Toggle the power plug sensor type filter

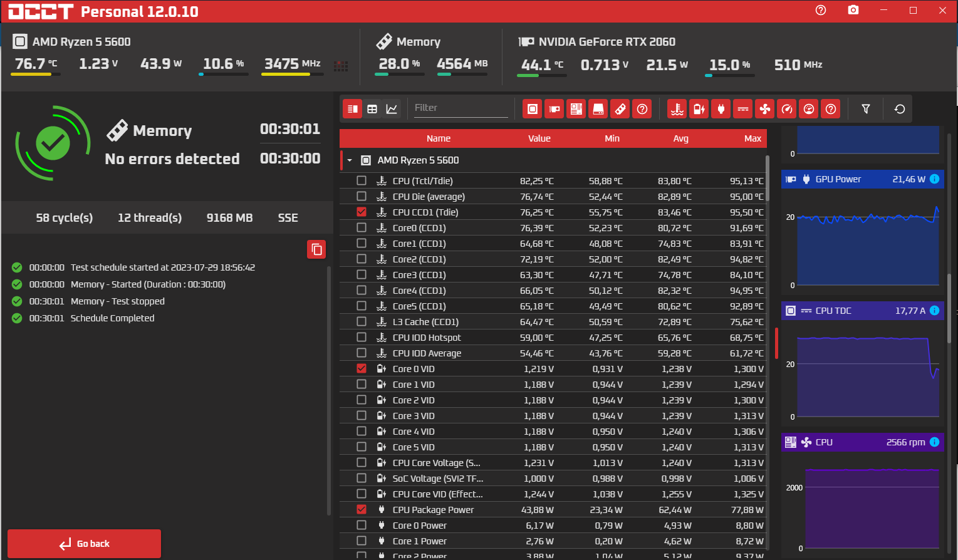(721, 109)
